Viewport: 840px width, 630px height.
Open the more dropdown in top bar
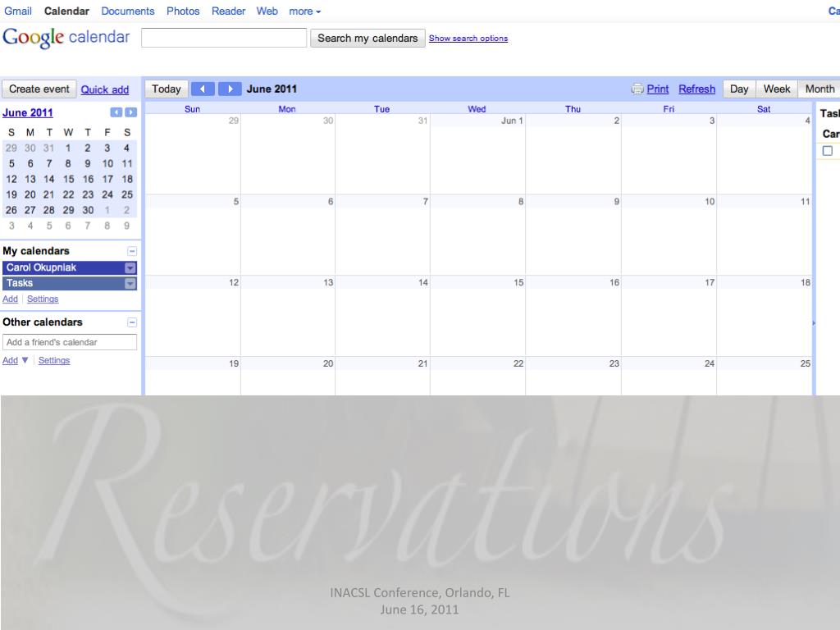click(x=305, y=11)
